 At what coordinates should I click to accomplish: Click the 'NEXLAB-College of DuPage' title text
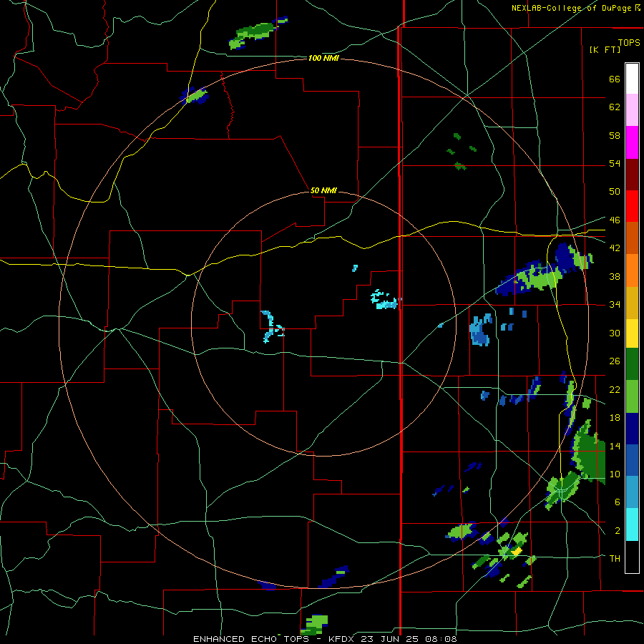coord(571,8)
